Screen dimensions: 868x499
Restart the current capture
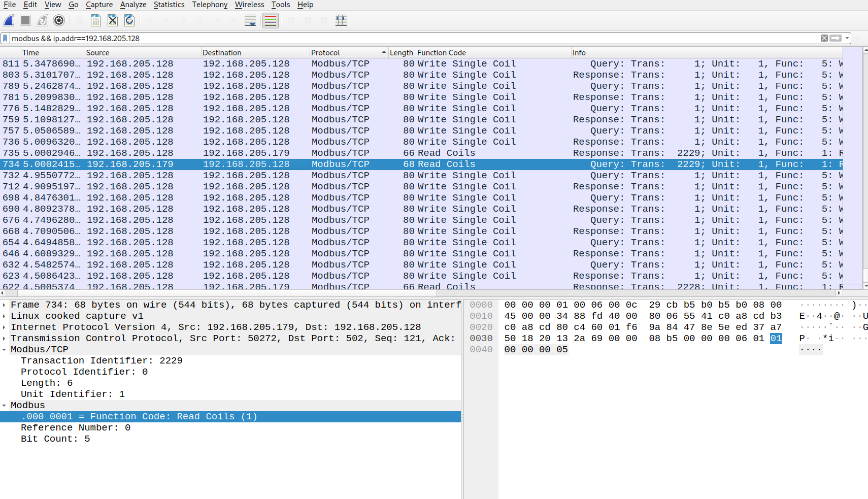42,20
